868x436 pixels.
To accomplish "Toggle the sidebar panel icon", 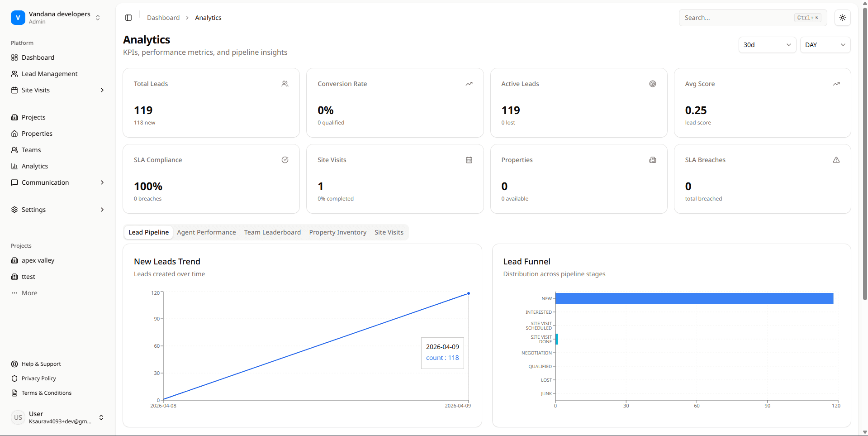I will 128,18.
